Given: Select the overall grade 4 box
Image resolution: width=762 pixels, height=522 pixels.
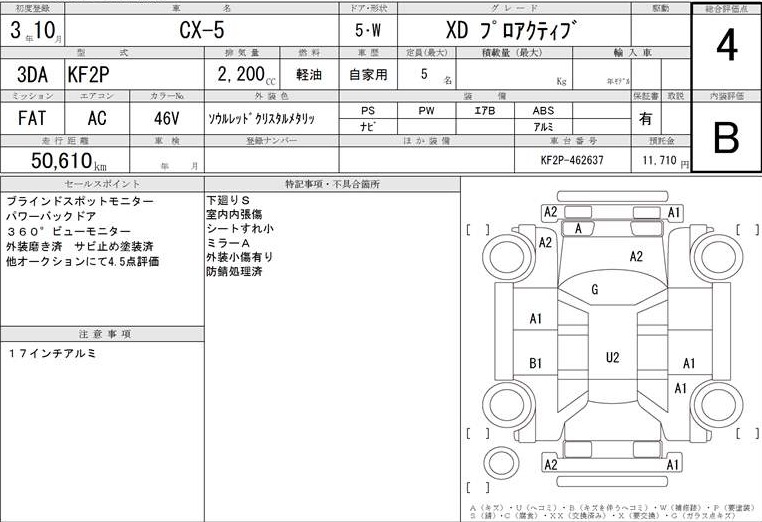Looking at the screenshot, I should (x=726, y=47).
